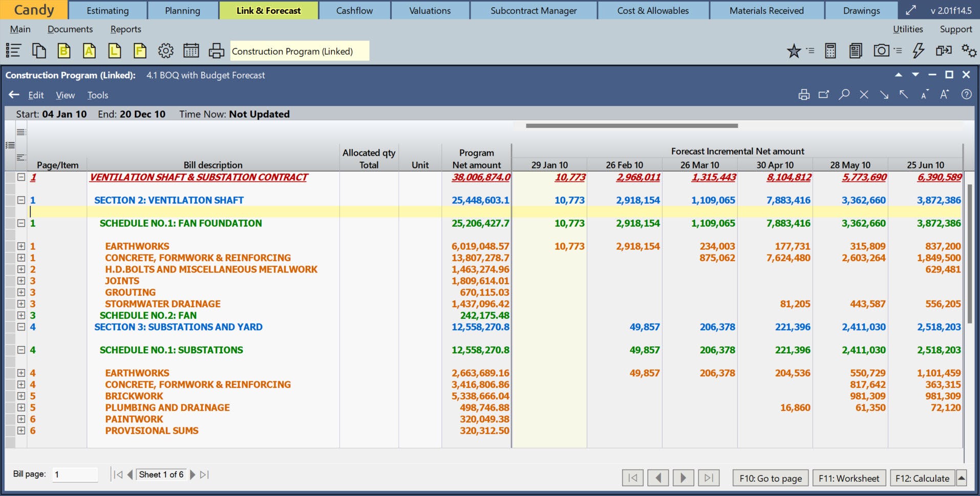Expand the JOINTS row
The height and width of the screenshot is (496, 980).
(21, 281)
